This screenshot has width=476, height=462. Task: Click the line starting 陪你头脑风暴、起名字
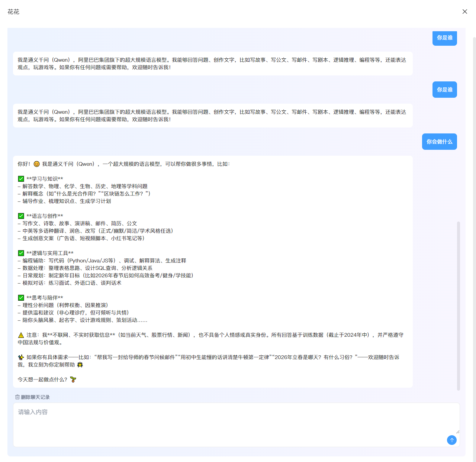tap(83, 320)
